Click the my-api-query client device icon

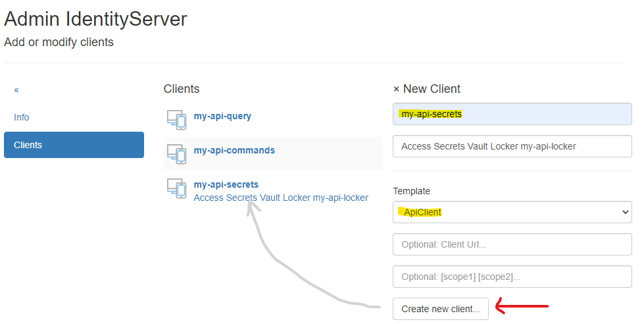pos(176,119)
